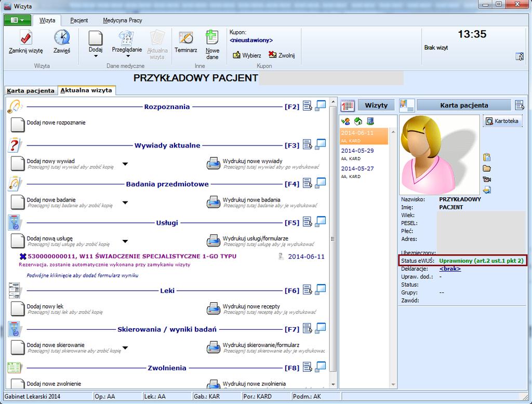This screenshot has width=532, height=404.
Task: Click the Wizyty header button
Action: (376, 105)
